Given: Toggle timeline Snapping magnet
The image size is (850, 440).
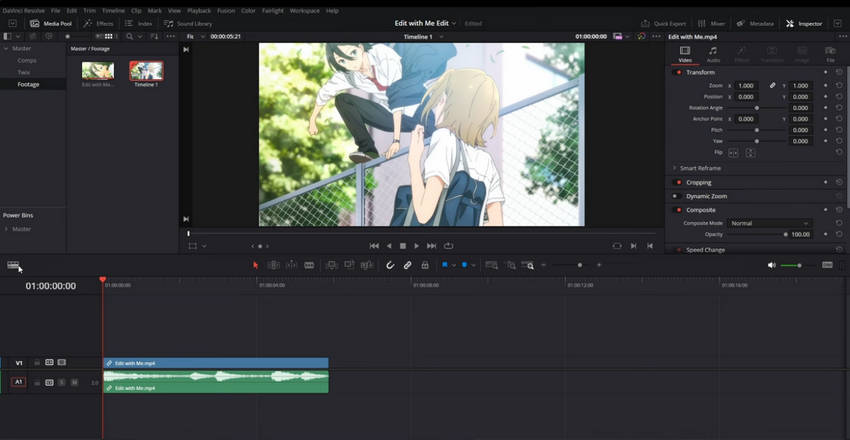Looking at the screenshot, I should coord(390,265).
